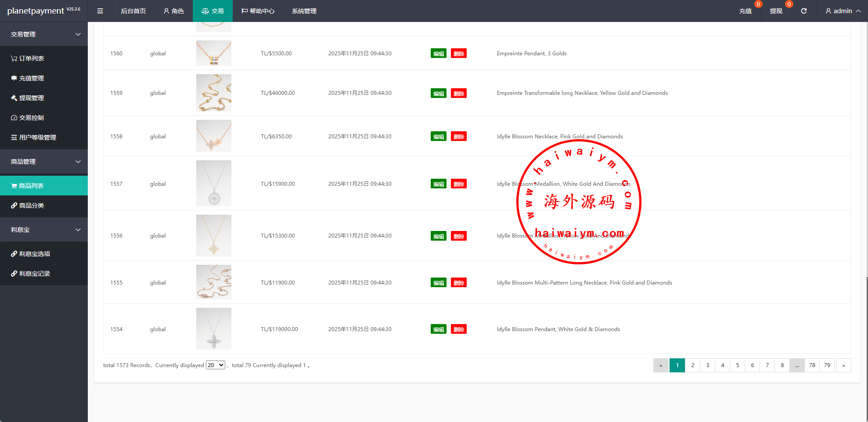Click the refresh icon in top bar

click(803, 11)
